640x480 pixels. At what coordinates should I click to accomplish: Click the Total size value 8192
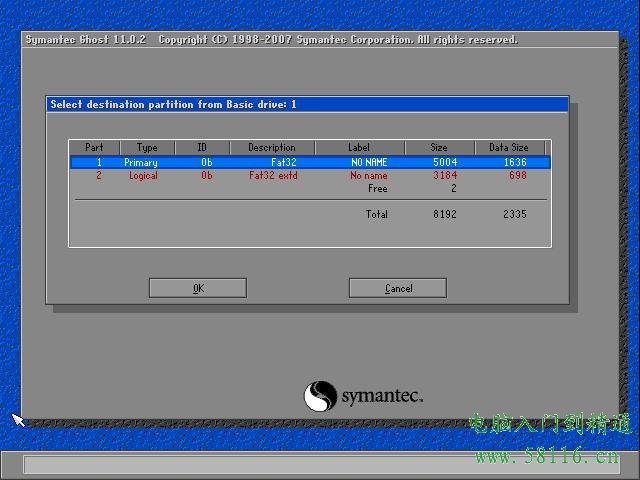(445, 214)
